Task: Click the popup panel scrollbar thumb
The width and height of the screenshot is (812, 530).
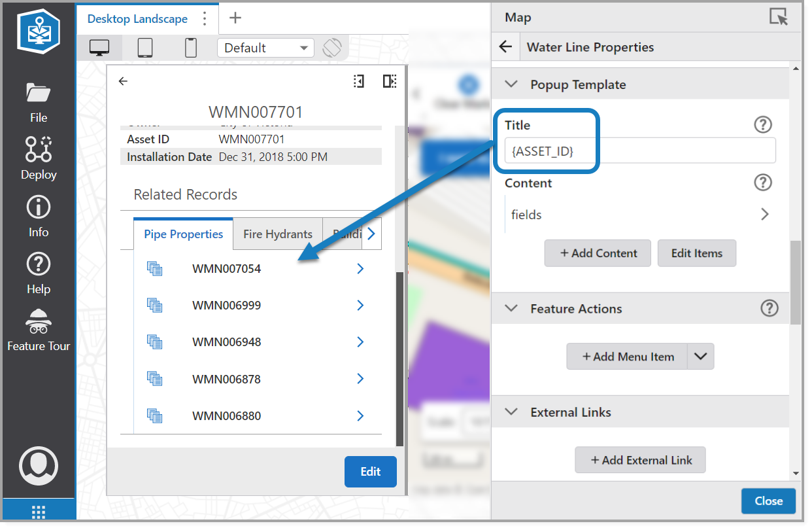Action: (x=400, y=360)
